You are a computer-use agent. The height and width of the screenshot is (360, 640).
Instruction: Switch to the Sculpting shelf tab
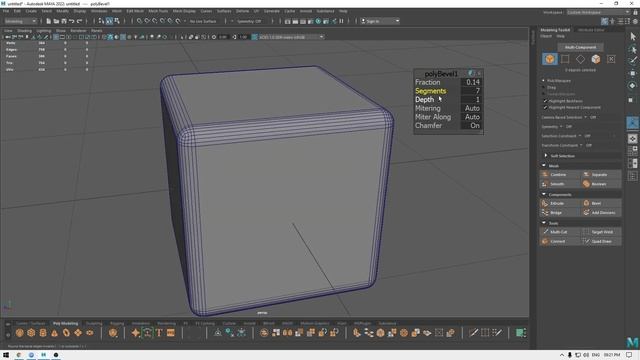pos(94,323)
